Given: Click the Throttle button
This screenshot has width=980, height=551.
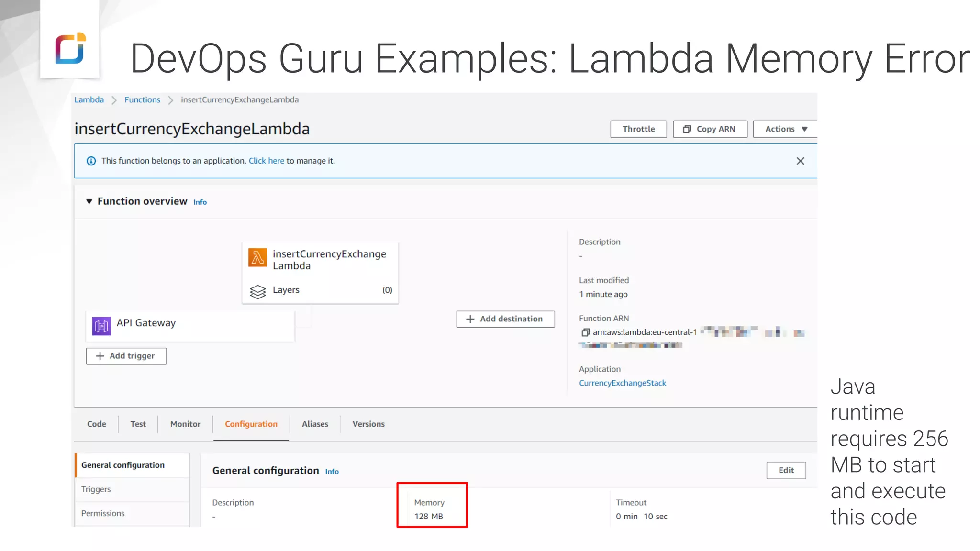Looking at the screenshot, I should pyautogui.click(x=638, y=129).
